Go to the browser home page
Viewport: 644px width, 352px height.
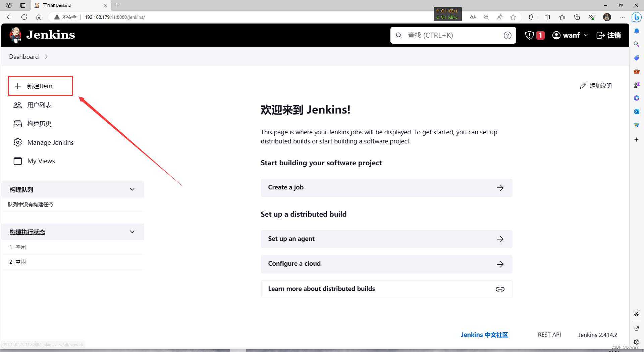coord(39,17)
